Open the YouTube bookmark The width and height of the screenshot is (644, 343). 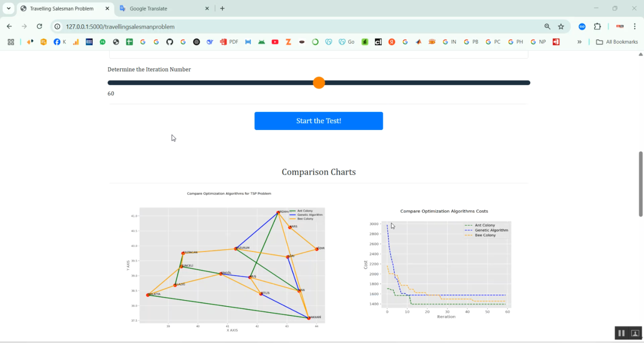[275, 42]
